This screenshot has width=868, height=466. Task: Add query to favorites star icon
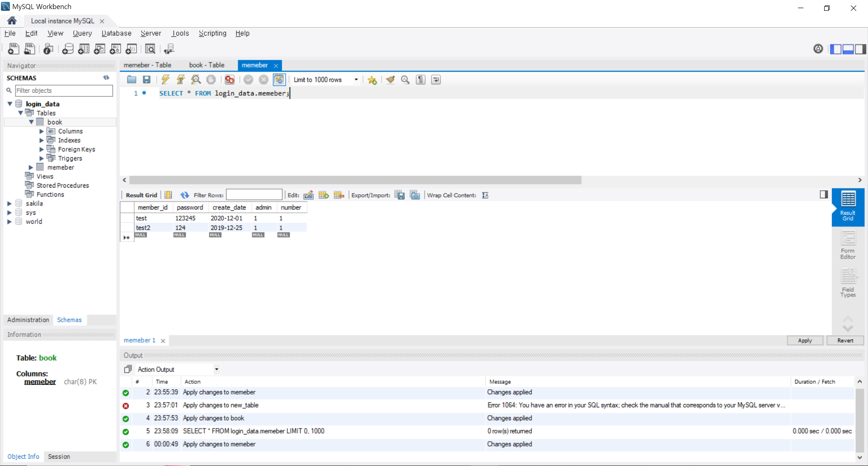click(x=372, y=80)
